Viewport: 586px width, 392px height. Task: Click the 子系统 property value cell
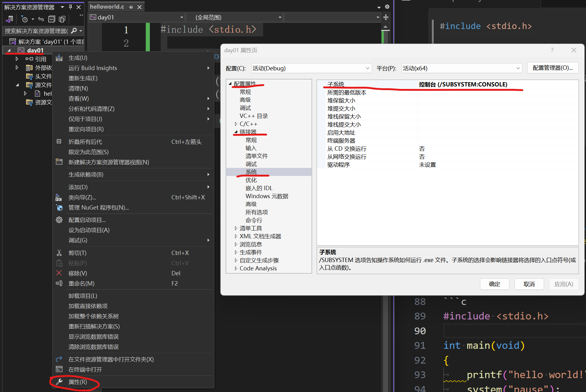pos(498,84)
